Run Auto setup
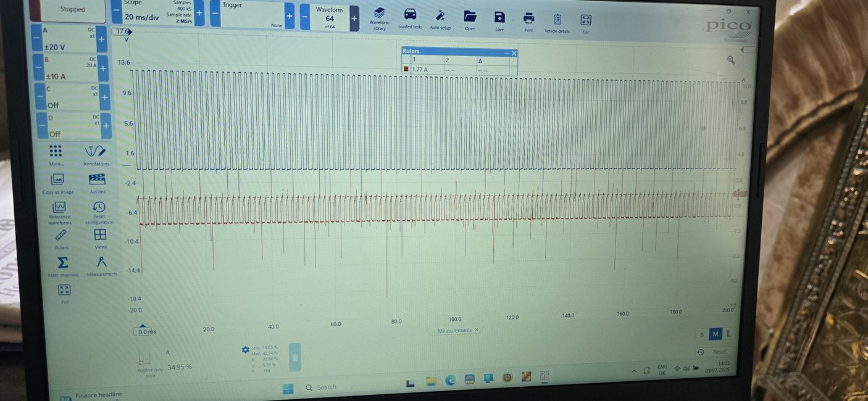Image resolution: width=868 pixels, height=401 pixels. (440, 19)
